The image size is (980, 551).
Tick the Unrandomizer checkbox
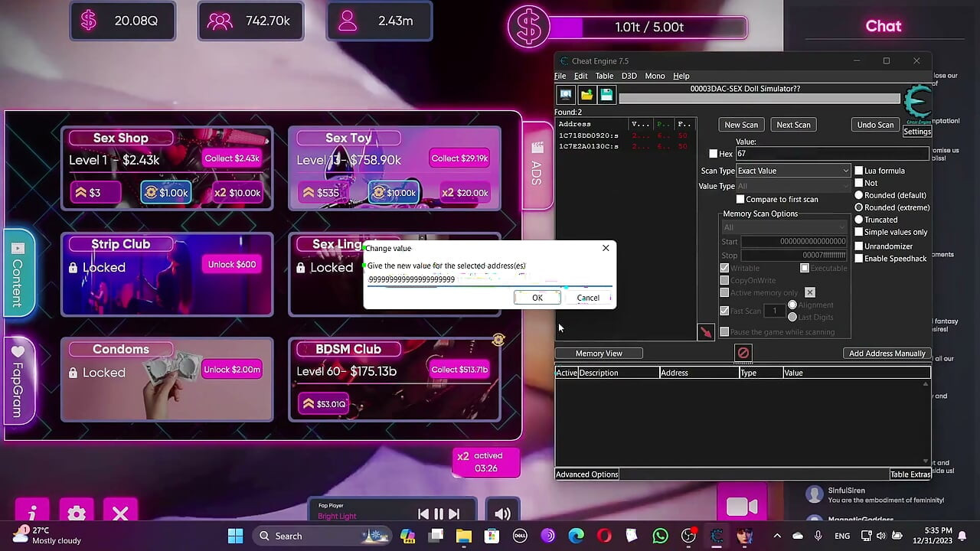859,246
